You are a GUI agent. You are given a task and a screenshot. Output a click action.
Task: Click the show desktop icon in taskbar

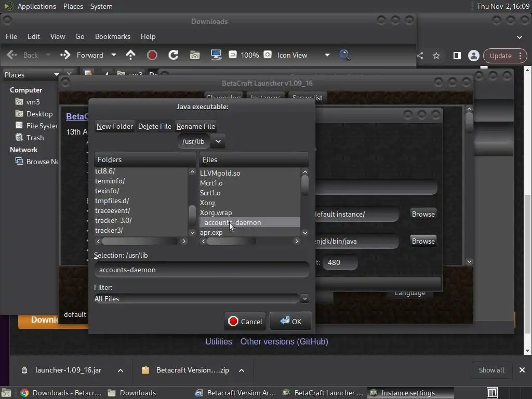click(6, 393)
